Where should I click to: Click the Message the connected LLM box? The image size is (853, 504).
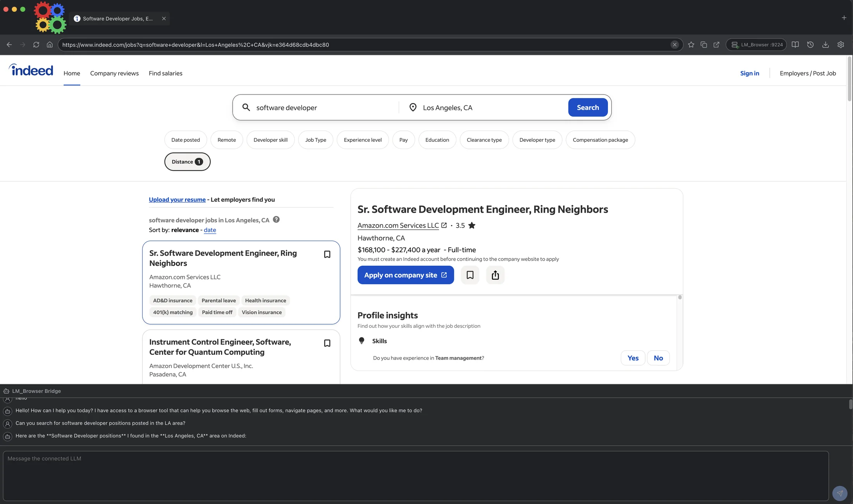[x=416, y=476]
